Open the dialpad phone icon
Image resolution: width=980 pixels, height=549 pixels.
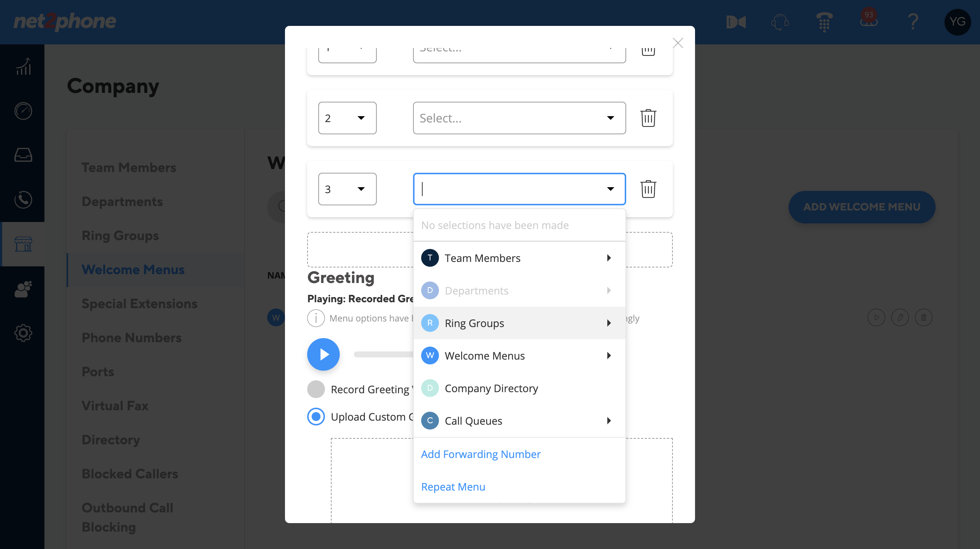pos(825,22)
